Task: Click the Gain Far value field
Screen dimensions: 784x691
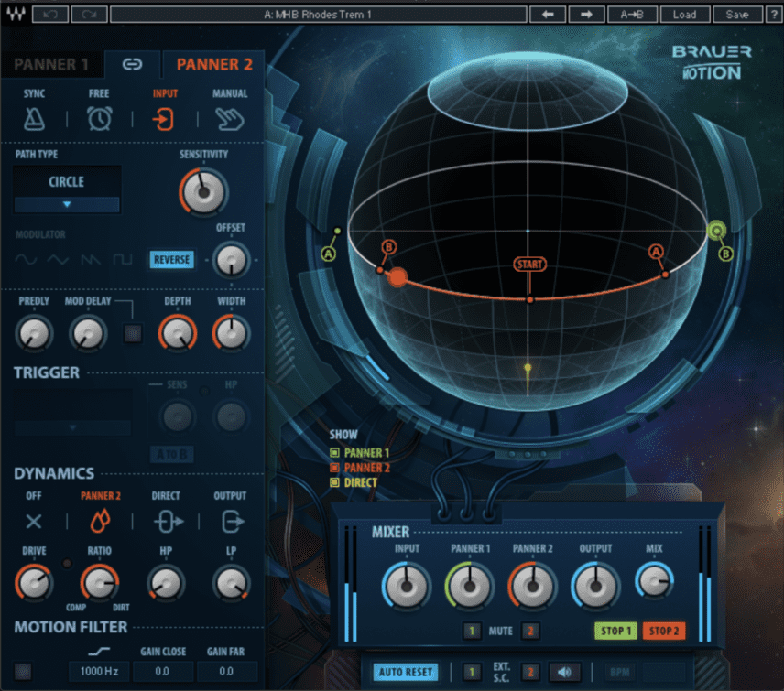Action: point(226,671)
